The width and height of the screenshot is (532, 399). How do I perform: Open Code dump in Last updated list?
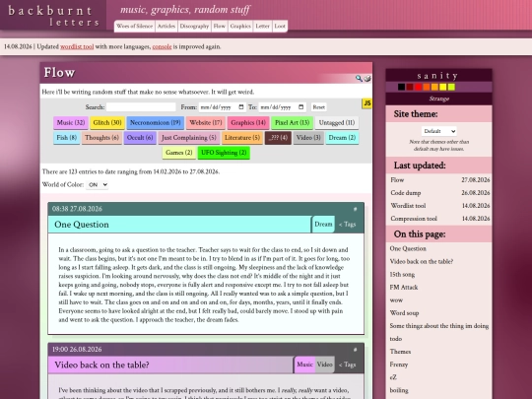point(406,193)
